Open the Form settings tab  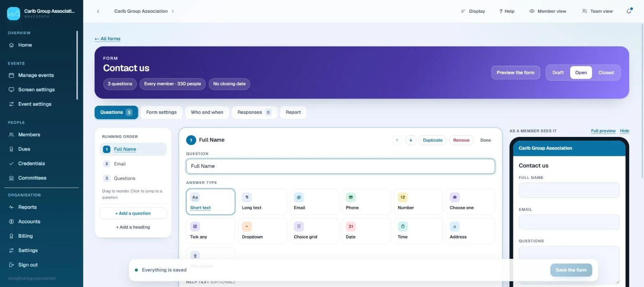pos(161,112)
